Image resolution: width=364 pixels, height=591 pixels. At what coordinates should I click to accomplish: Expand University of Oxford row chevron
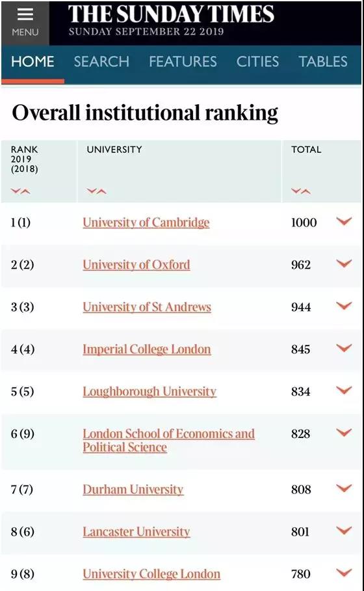[344, 264]
